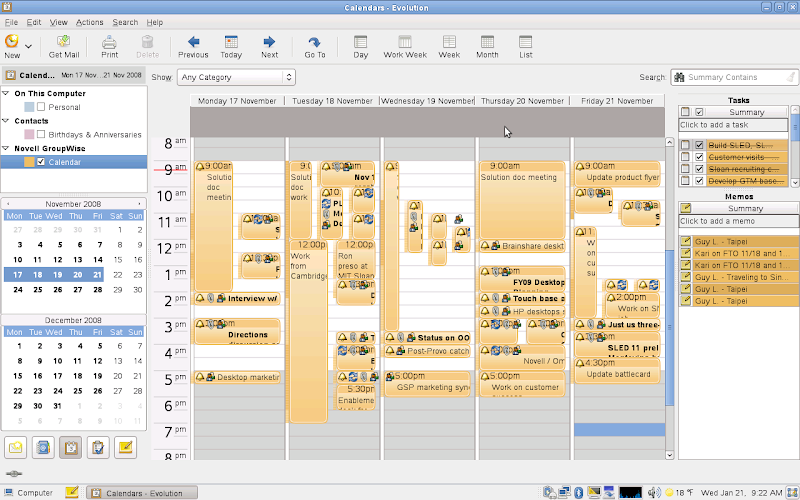
Task: Open the Help menu
Action: tap(155, 22)
